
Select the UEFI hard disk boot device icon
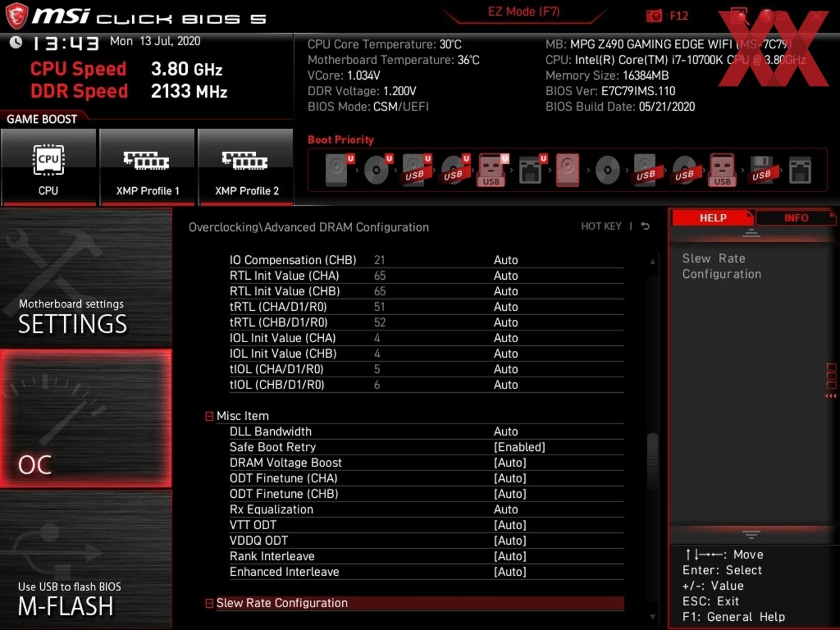[x=338, y=170]
